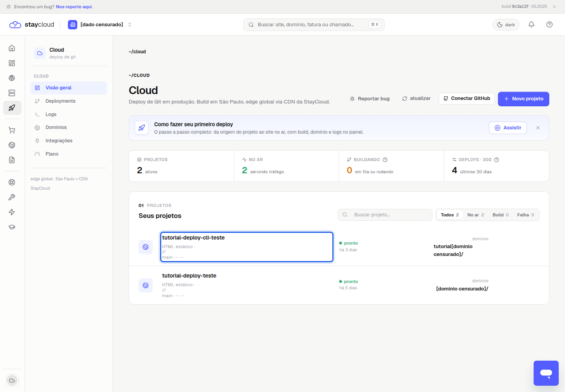Open the wrench tools icon in rail
Viewport: 565px width, 392px height.
pyautogui.click(x=12, y=197)
